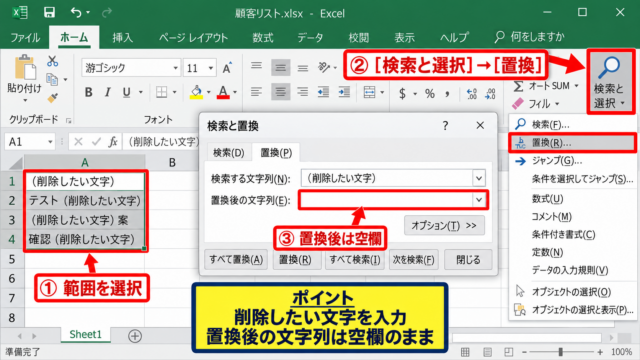Click the AutoSum sigma icon
640x360 pixels.
[x=518, y=86]
